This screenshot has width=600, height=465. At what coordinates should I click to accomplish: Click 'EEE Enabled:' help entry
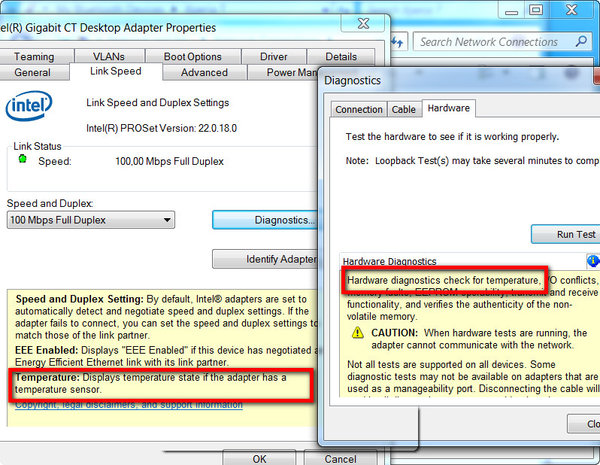(x=47, y=350)
